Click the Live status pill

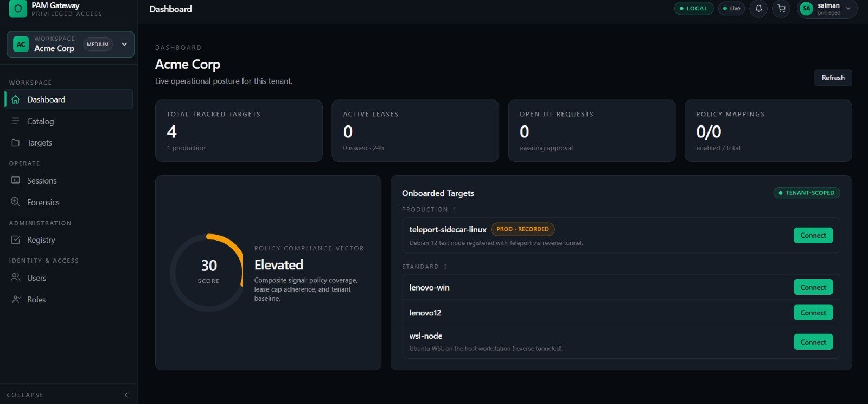coord(731,8)
